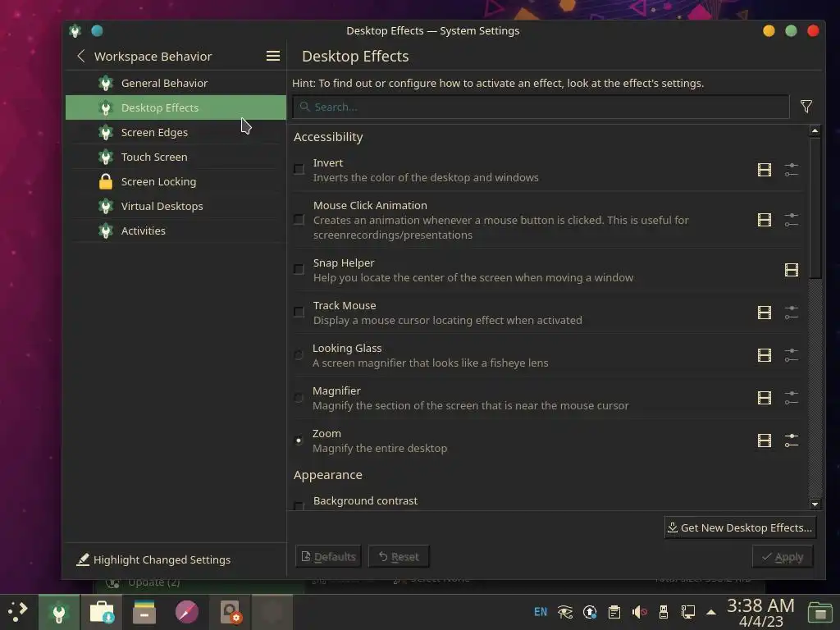Configure the Looking Glass effect
Screen dimensions: 840x630
792,355
